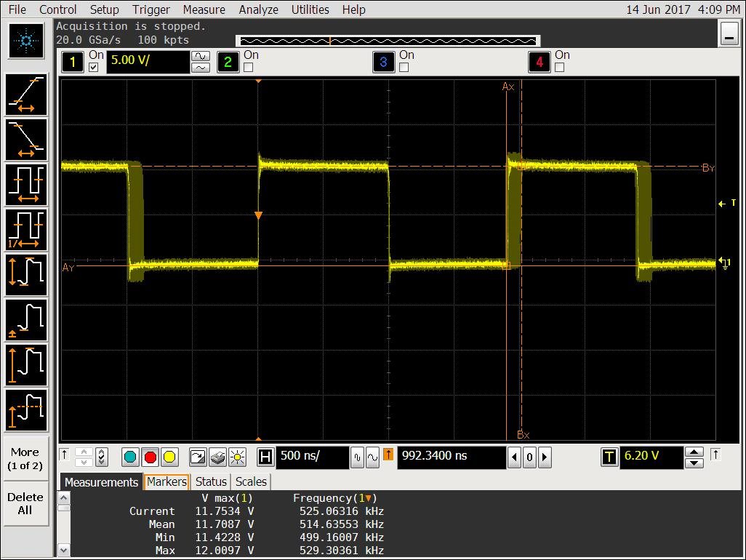
Task: Click Delete All measurements button
Action: tap(25, 503)
